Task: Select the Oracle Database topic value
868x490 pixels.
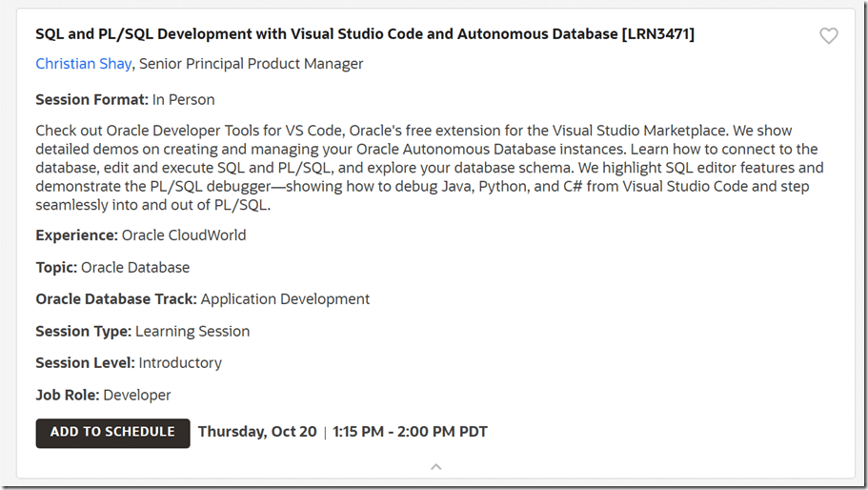Action: [x=135, y=267]
